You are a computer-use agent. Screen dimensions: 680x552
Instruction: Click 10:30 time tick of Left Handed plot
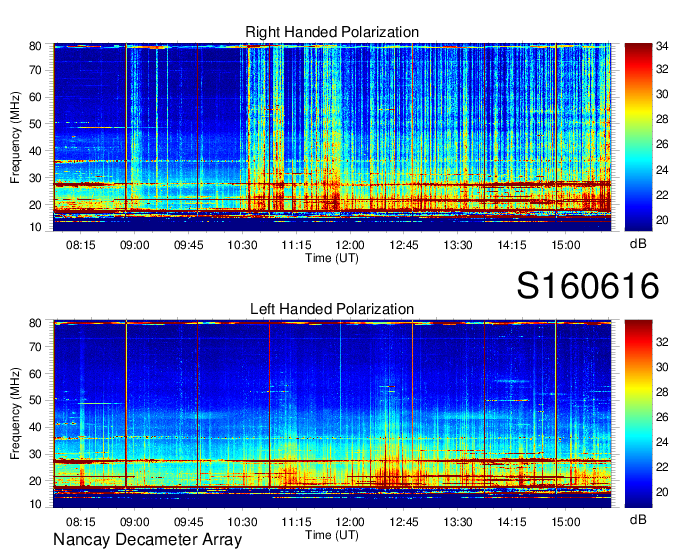[x=242, y=522]
